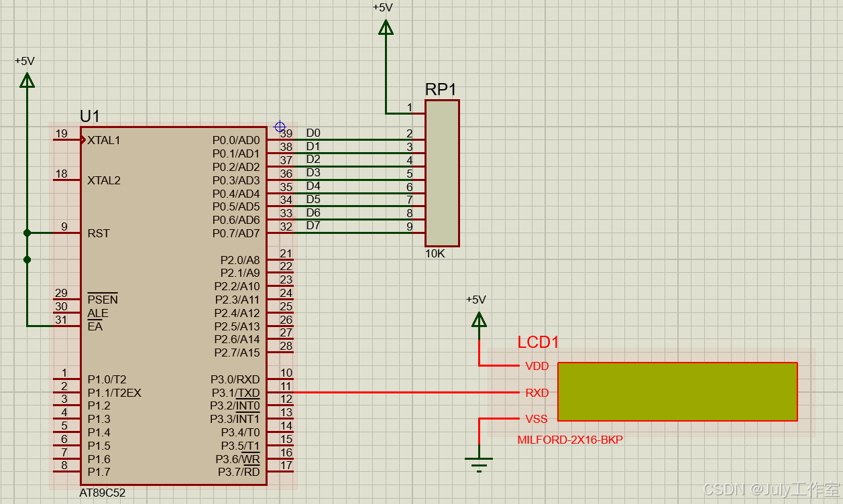
Task: Click the LCD1 green display body
Action: click(677, 391)
